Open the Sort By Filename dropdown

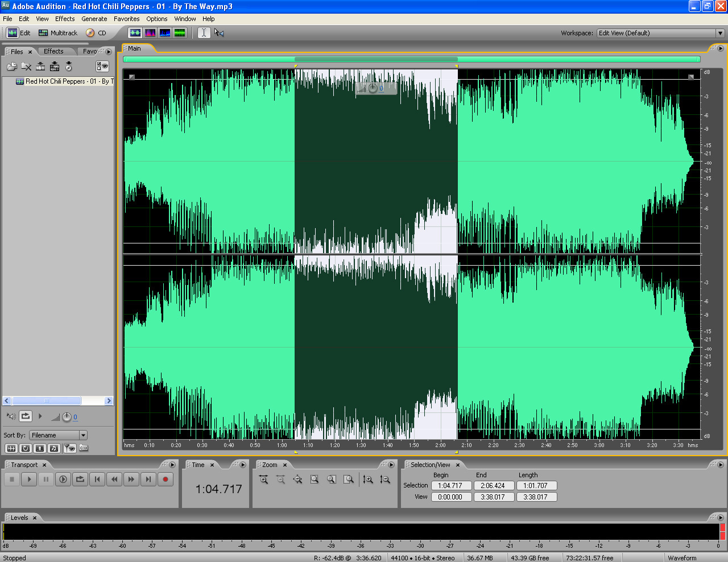pyautogui.click(x=58, y=435)
